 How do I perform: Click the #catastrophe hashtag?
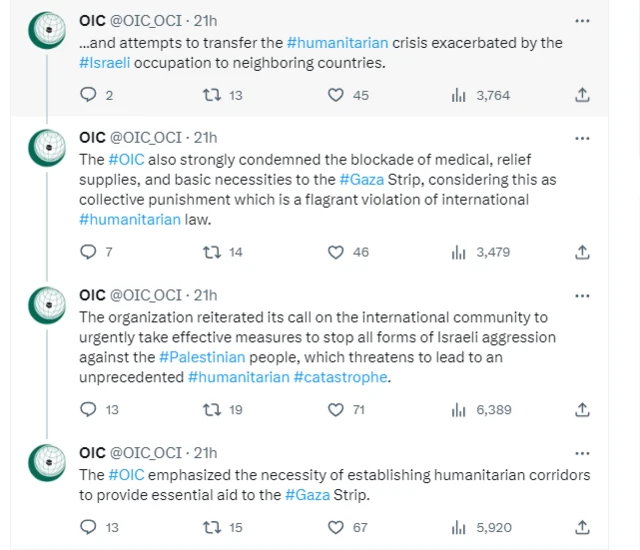click(340, 377)
